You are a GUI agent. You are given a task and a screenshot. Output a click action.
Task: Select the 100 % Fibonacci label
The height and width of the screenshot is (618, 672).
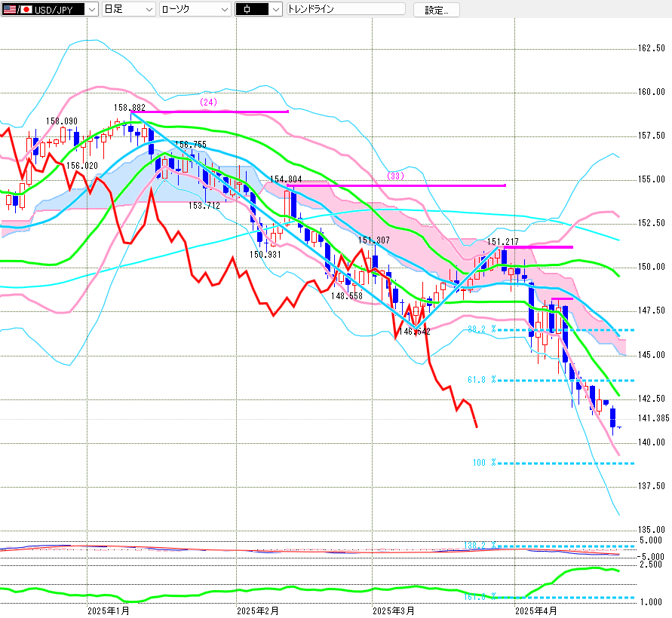coord(484,463)
